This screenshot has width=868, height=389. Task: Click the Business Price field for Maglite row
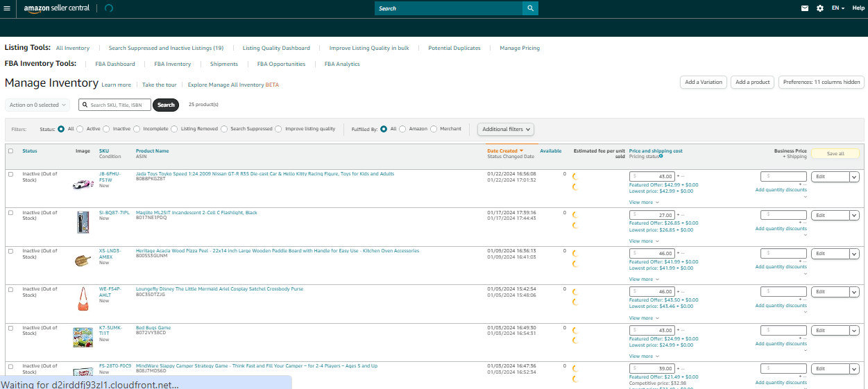(x=784, y=215)
